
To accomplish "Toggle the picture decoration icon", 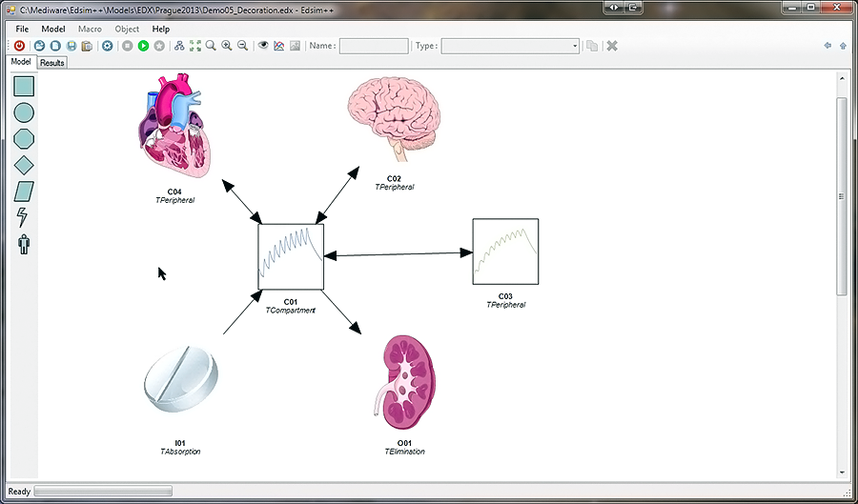I will pos(296,46).
